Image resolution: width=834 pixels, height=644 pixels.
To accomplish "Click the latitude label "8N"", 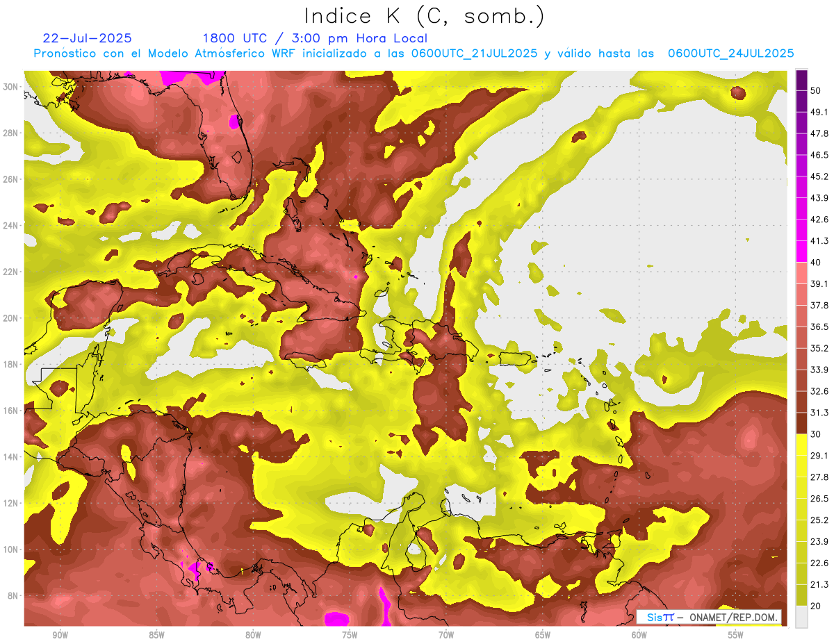I will (14, 595).
